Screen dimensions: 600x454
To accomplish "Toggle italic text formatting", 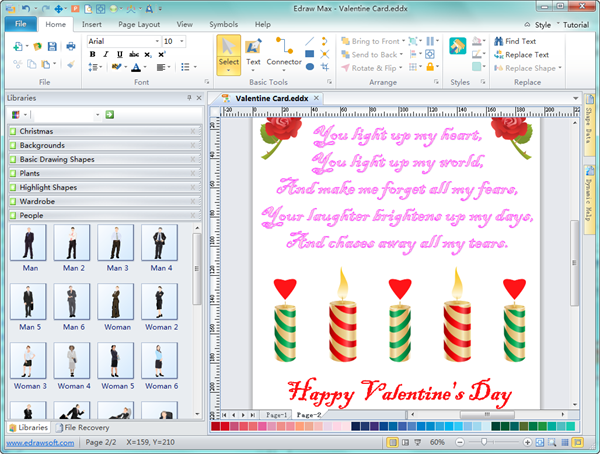I will point(106,54).
